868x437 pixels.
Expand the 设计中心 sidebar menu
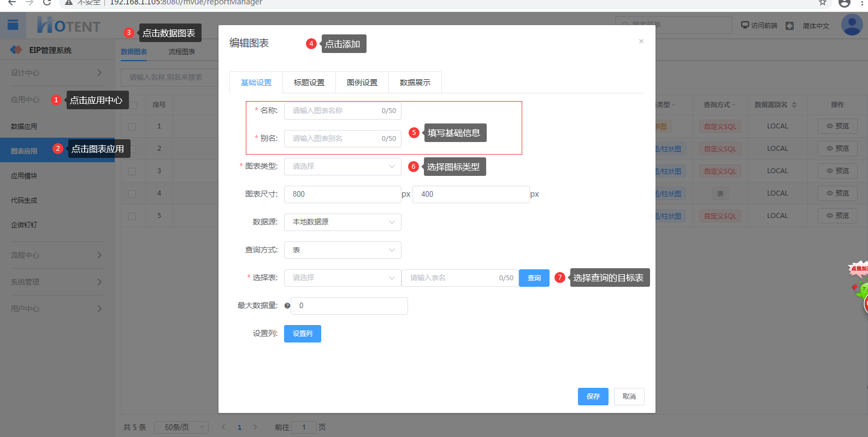57,73
